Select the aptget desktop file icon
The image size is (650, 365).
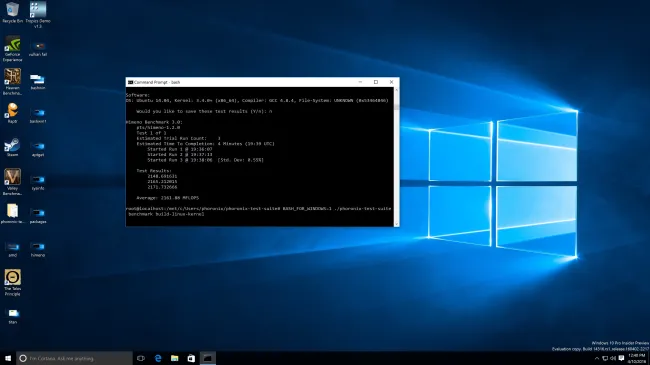(38, 149)
